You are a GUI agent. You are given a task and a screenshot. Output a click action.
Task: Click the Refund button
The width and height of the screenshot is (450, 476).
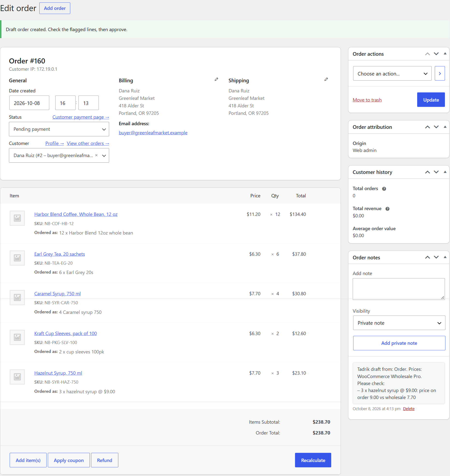tap(105, 460)
